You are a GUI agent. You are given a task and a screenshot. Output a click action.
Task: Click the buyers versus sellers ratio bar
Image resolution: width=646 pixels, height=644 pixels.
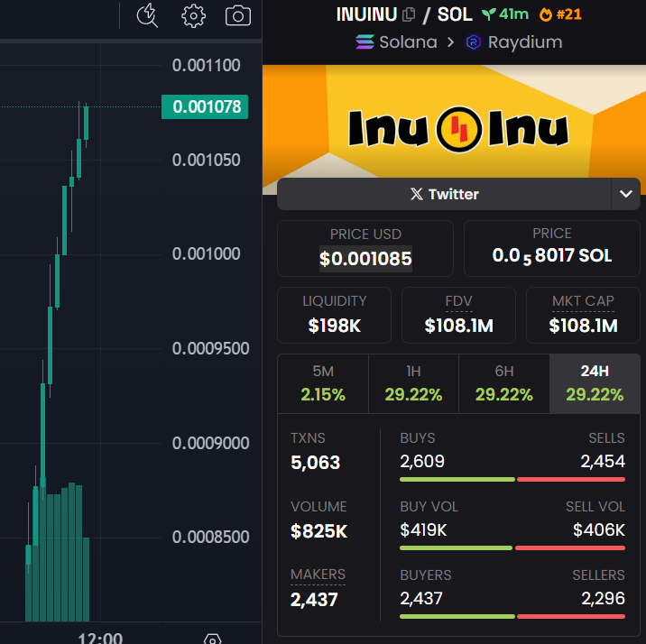[x=512, y=616]
